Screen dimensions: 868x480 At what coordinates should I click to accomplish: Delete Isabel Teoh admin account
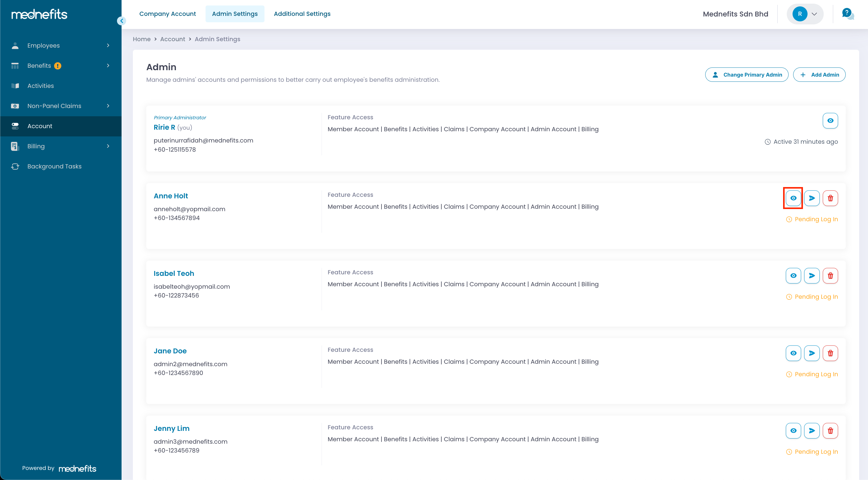pos(830,276)
